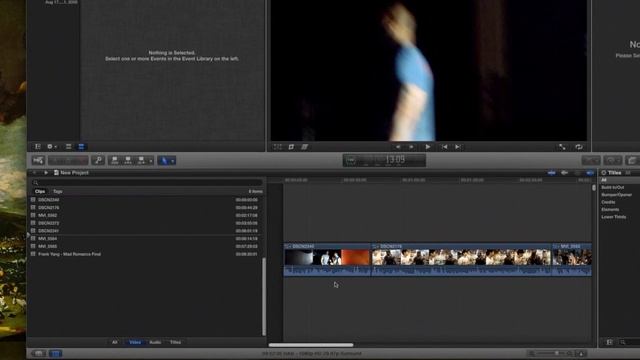The height and width of the screenshot is (360, 640).
Task: Open the Transform tool below viewer
Action: pos(278,147)
